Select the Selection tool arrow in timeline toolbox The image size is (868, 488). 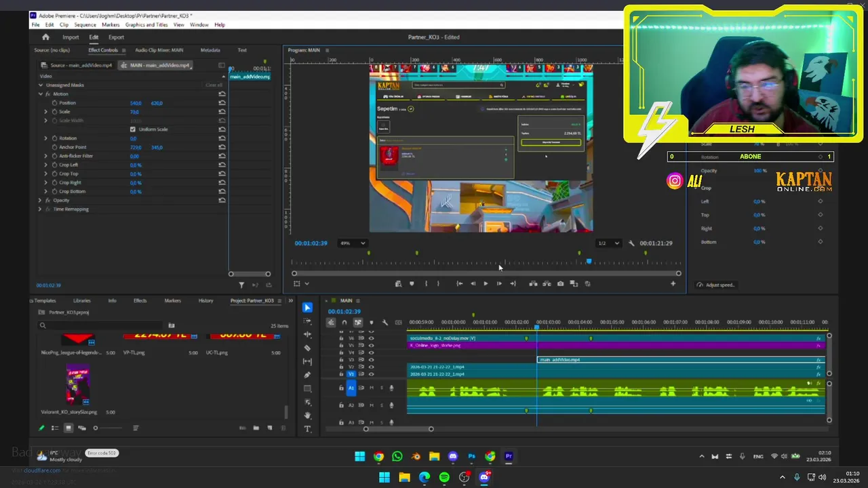[x=307, y=308]
